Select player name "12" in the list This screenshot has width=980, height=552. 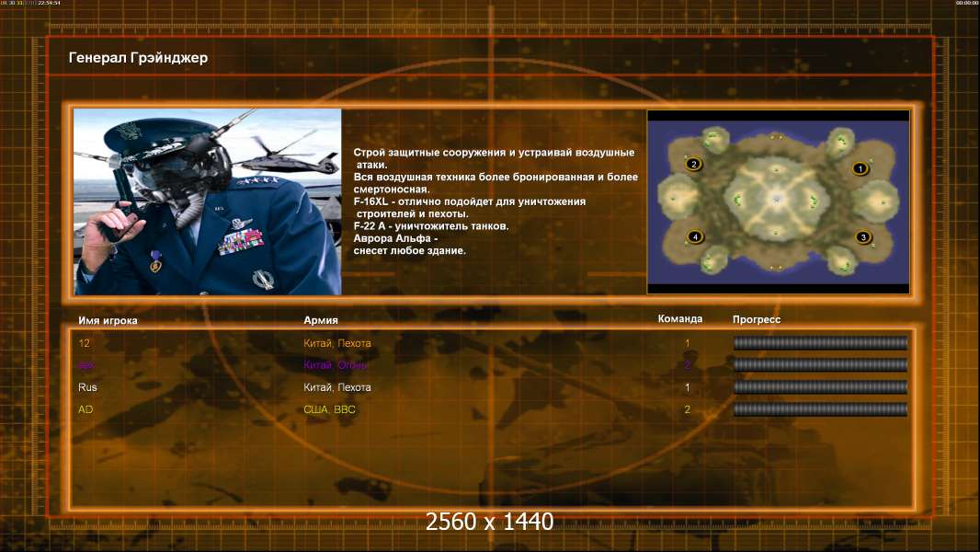[x=85, y=343]
